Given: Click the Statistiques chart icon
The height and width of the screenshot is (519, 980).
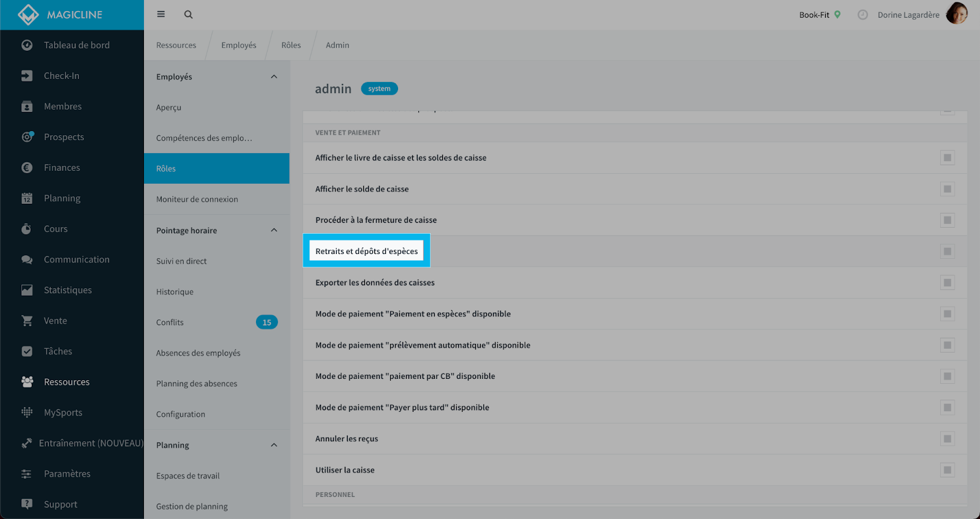Looking at the screenshot, I should [x=27, y=290].
